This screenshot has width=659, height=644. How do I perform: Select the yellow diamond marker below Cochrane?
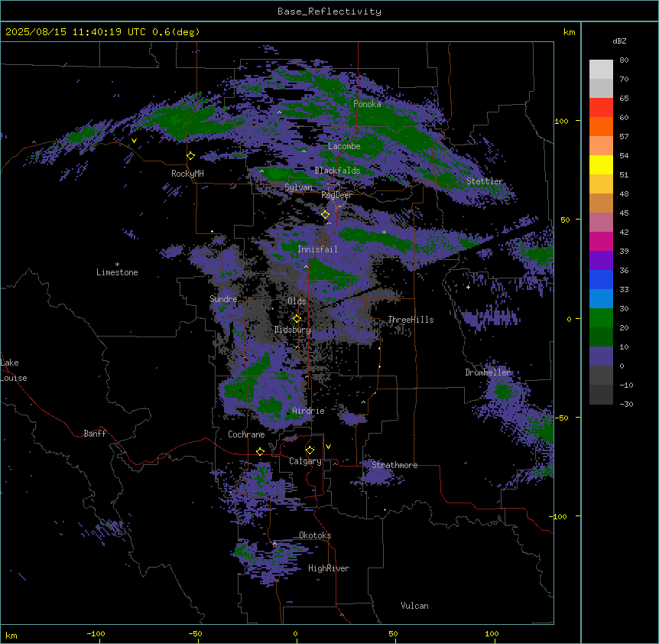click(x=260, y=451)
